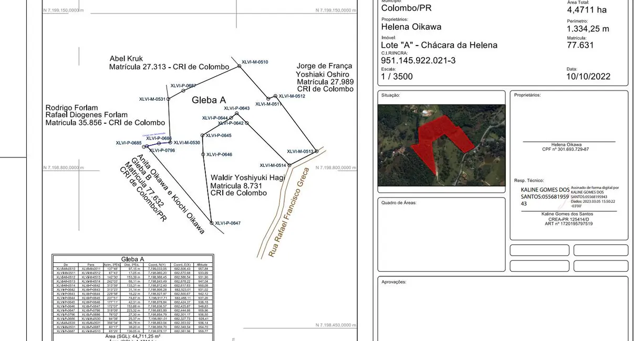
Task: Click CREA-PR 125414/D text
Action: pyautogui.click(x=568, y=219)
